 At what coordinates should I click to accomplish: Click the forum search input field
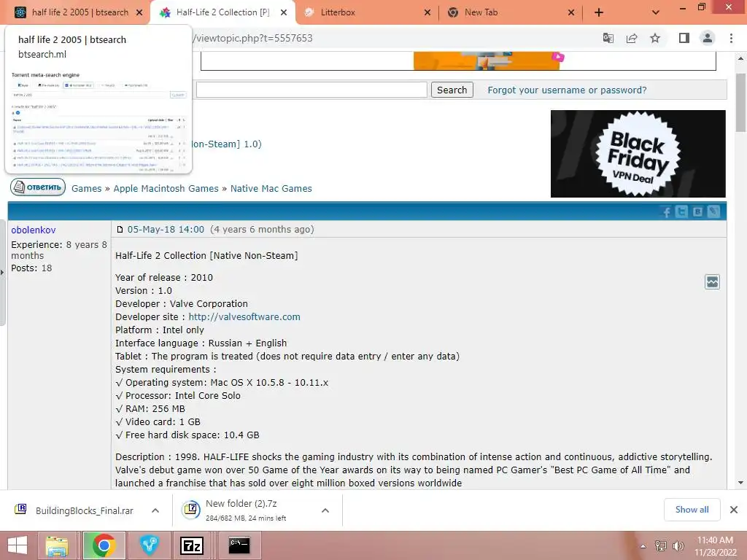[x=311, y=90]
